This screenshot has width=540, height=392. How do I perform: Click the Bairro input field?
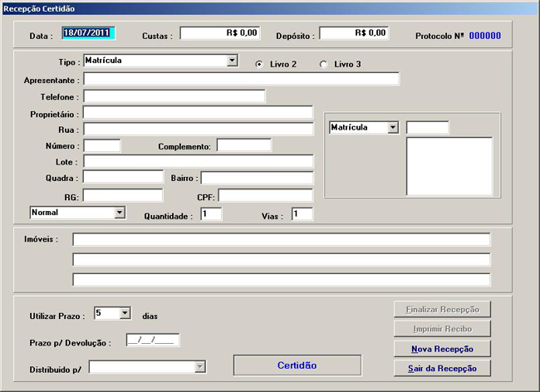[x=258, y=178]
